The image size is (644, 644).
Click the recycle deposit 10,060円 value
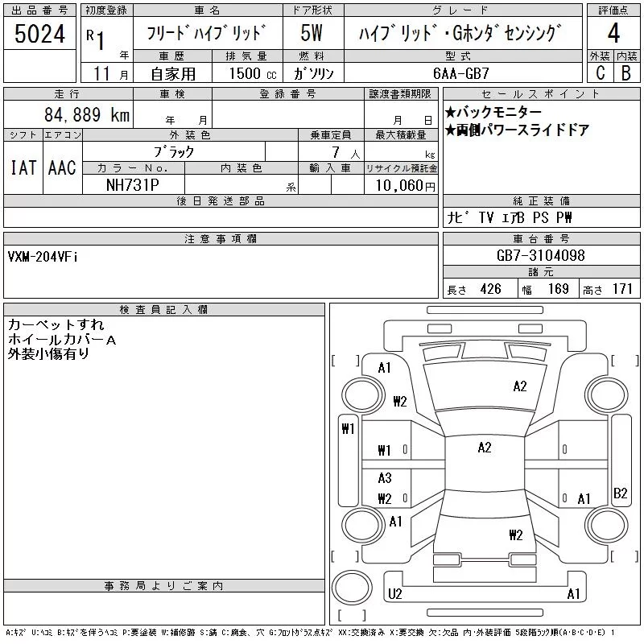coord(406,186)
